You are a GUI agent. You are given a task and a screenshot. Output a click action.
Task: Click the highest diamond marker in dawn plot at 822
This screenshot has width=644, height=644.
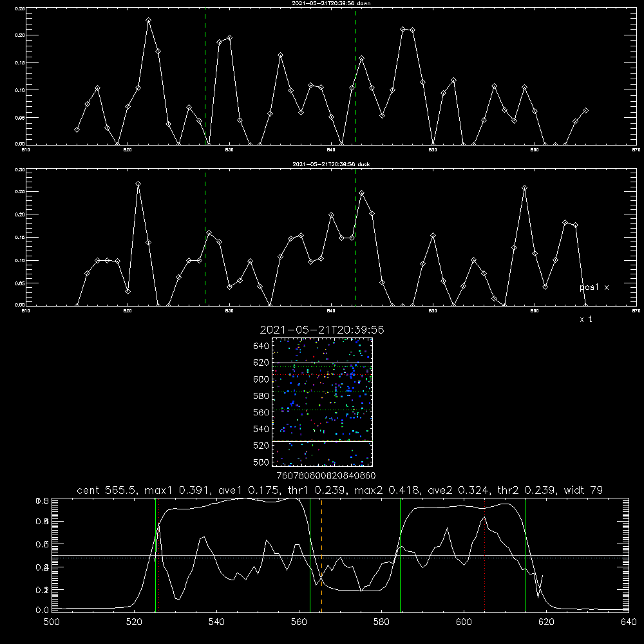(x=148, y=21)
